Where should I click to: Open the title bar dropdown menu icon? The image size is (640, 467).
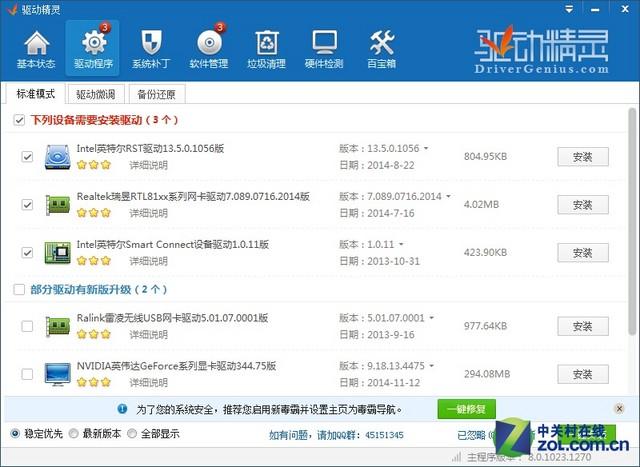click(569, 9)
